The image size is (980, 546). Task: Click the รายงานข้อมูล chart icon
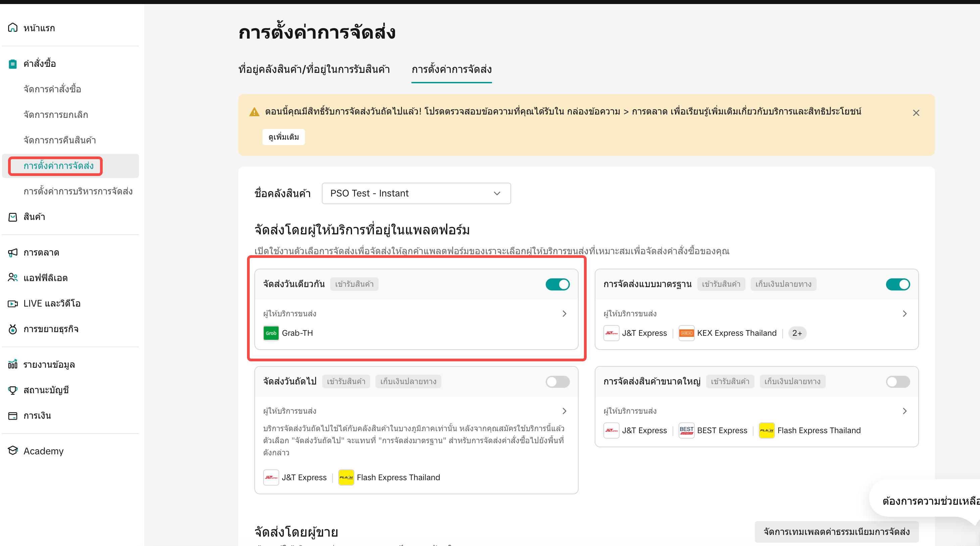[x=12, y=364]
